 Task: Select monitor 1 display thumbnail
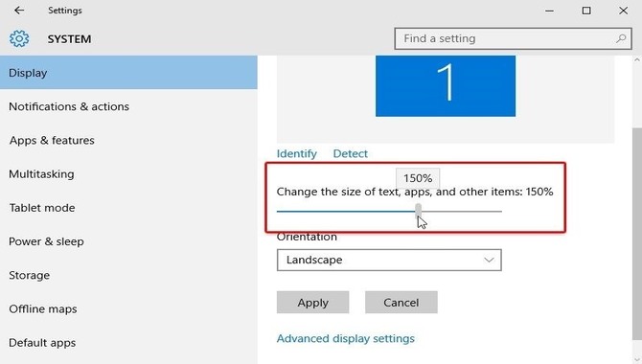pos(446,86)
